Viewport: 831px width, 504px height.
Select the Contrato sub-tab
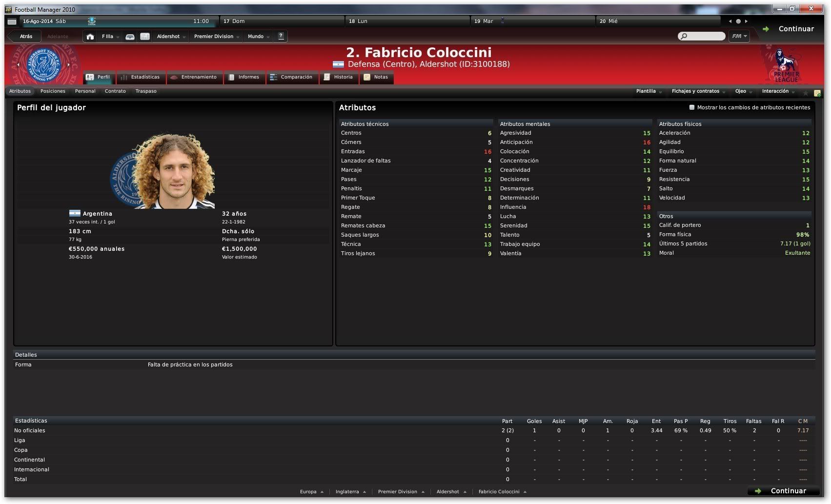pos(115,91)
